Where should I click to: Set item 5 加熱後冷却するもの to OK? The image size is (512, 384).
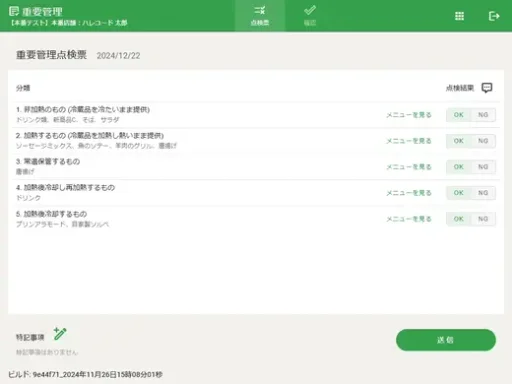(x=459, y=219)
